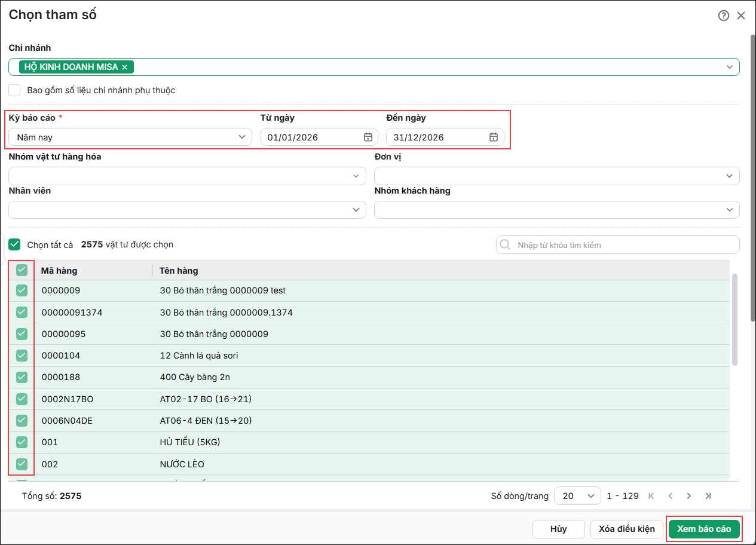The width and height of the screenshot is (756, 545).
Task: Uncheck item 00000095 row checkbox
Action: click(22, 333)
